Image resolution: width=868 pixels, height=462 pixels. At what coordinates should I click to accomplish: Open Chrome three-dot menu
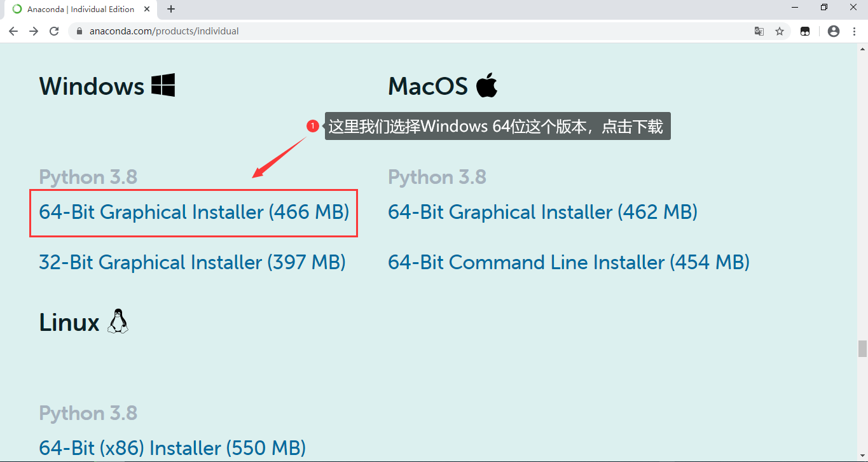pyautogui.click(x=854, y=31)
